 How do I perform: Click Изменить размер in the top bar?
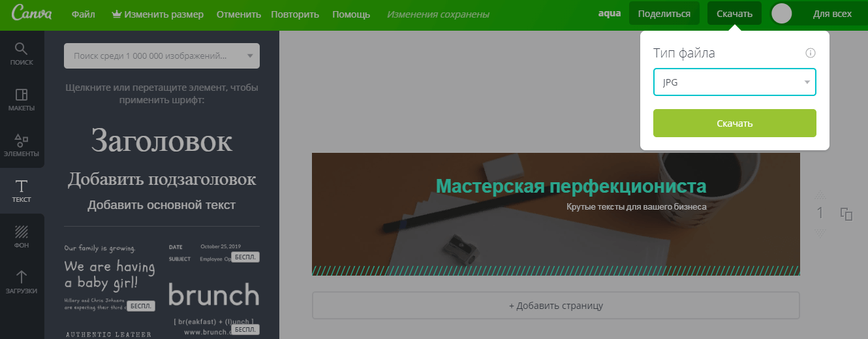pyautogui.click(x=157, y=14)
